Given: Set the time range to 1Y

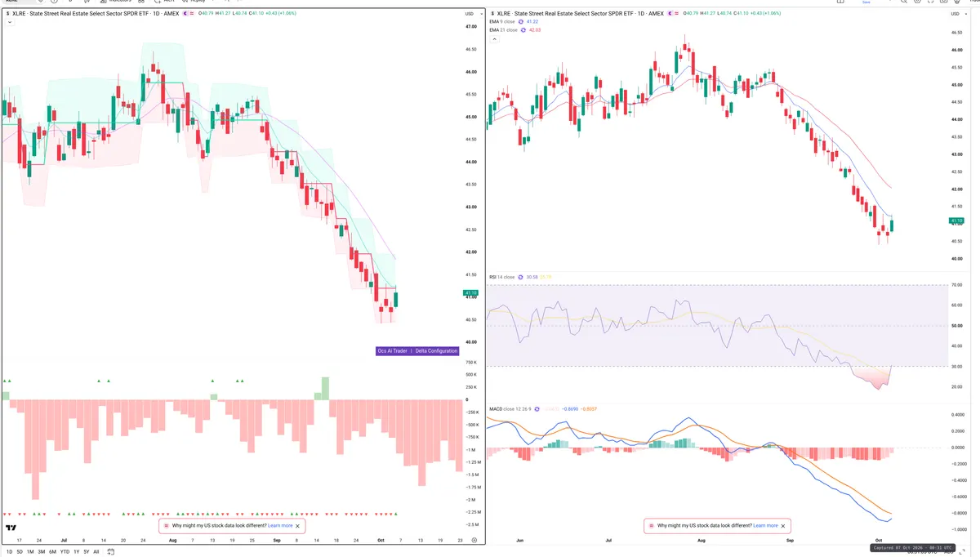Looking at the screenshot, I should (77, 551).
